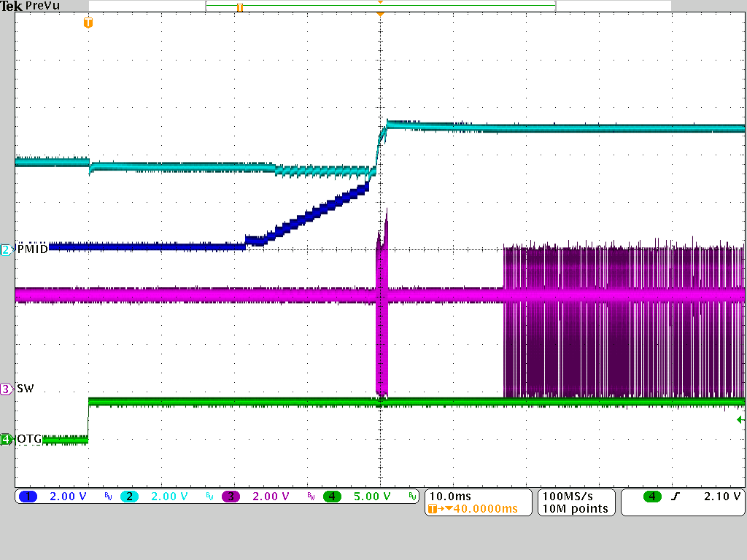This screenshot has height=560, width=747.
Task: Select channel 1 badge in bottom readout
Action: coord(28,497)
